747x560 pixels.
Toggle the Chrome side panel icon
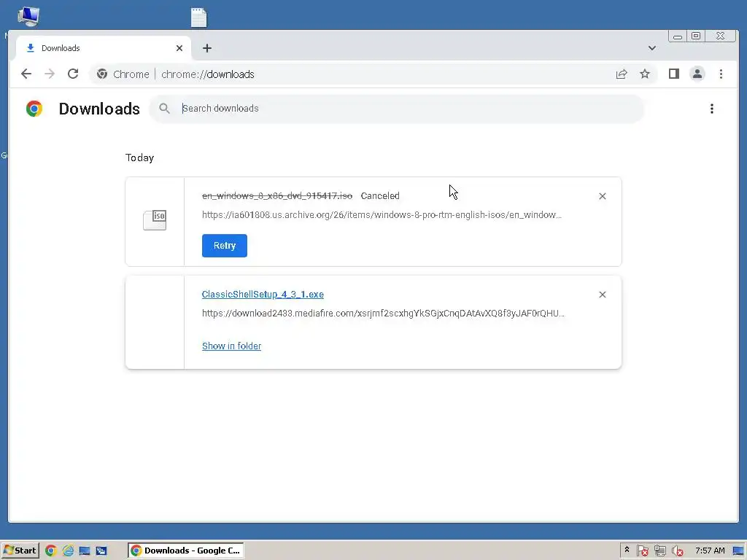coord(673,74)
